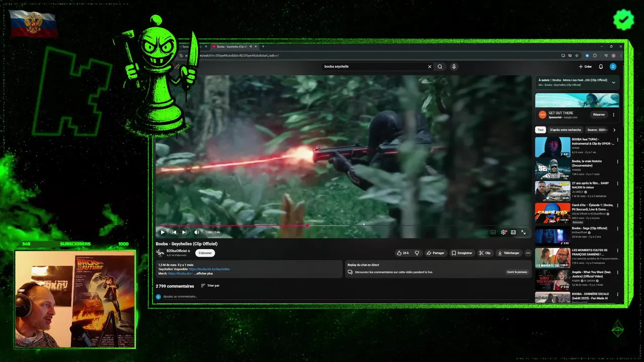This screenshot has height=362, width=644.
Task: Open LES MOMENTS CULTES DE FRANÇOIS DAMIENS video
Action: coord(552,257)
